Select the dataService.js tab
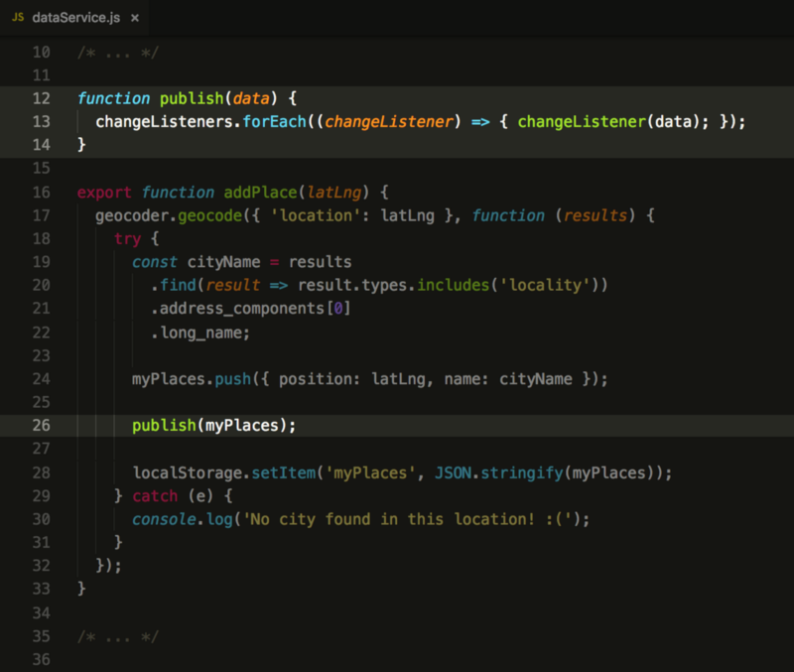This screenshot has height=672, width=794. tap(76, 18)
